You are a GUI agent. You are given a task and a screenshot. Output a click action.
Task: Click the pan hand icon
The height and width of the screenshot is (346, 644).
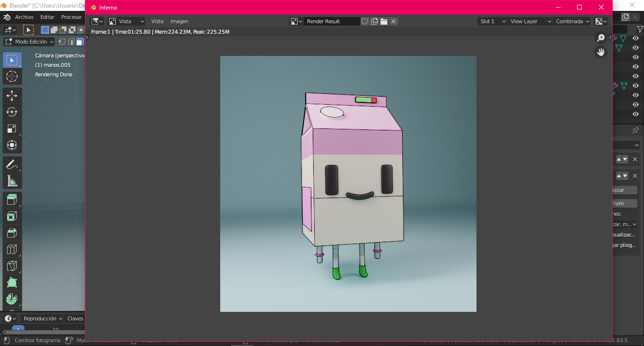pyautogui.click(x=601, y=52)
